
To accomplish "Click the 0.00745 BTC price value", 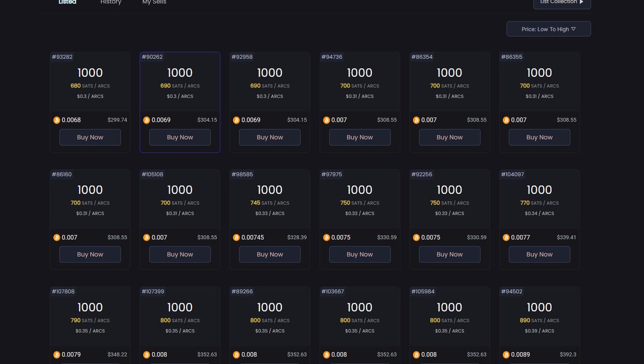I will tap(253, 237).
